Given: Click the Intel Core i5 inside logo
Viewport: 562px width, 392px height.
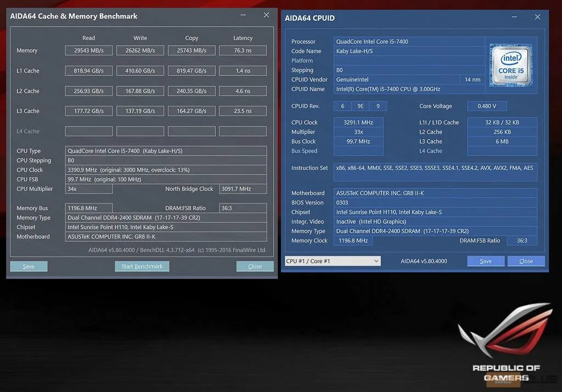Looking at the screenshot, I should click(x=511, y=65).
